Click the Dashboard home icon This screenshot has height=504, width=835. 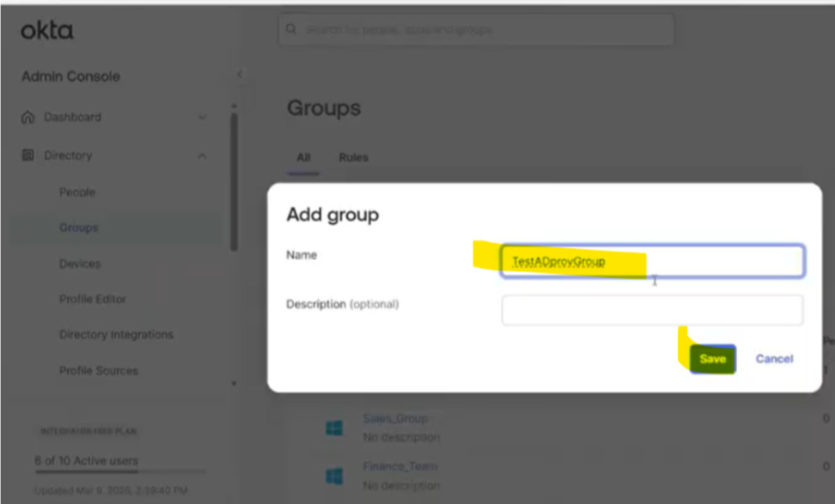[x=28, y=118]
